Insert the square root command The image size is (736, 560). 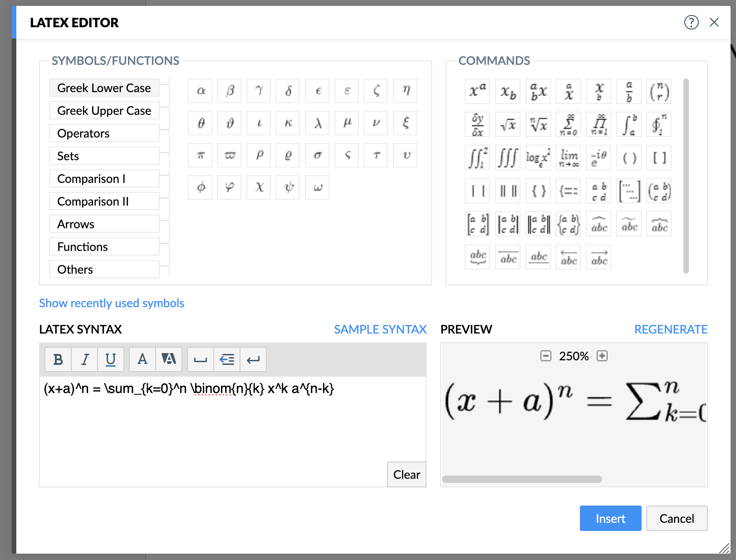[508, 125]
